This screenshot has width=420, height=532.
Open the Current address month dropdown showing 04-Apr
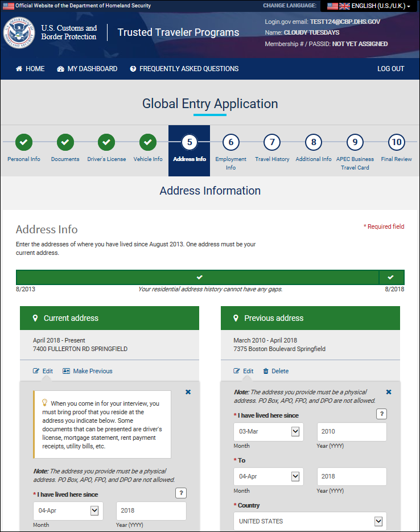click(x=68, y=511)
